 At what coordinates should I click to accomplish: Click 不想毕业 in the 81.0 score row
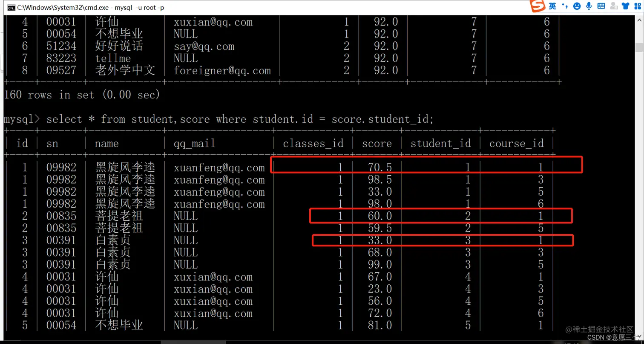click(x=119, y=325)
